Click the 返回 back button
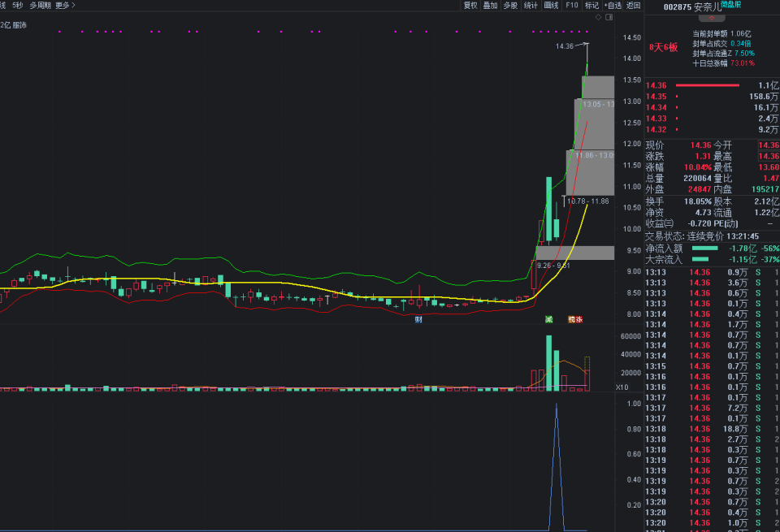Image resolution: width=780 pixels, height=532 pixels. pos(634,5)
